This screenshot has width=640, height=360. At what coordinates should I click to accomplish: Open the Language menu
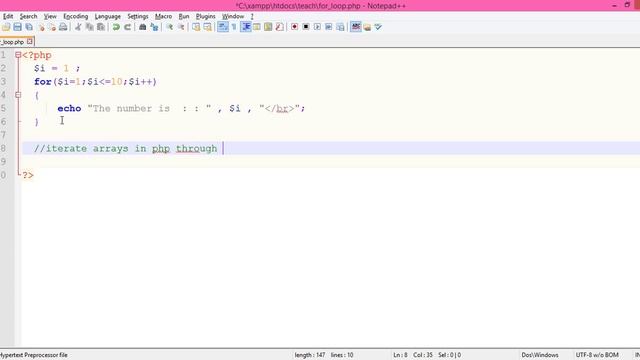108,16
